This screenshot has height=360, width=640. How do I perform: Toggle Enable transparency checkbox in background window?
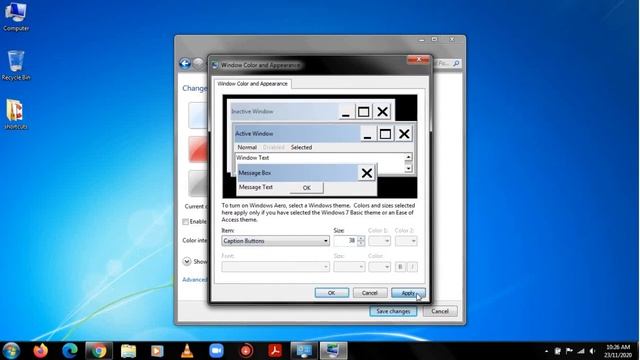click(186, 222)
